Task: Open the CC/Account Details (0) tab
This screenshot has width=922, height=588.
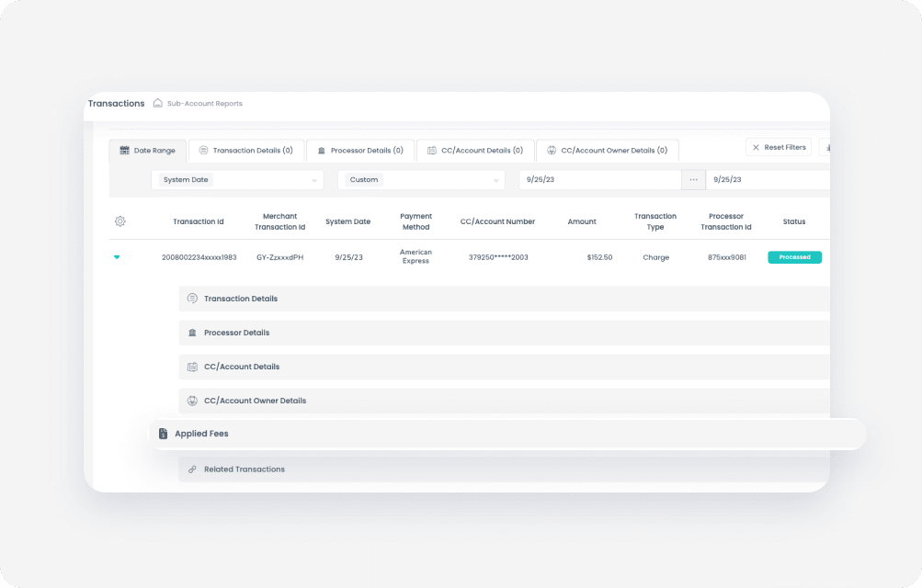Action: 475,151
